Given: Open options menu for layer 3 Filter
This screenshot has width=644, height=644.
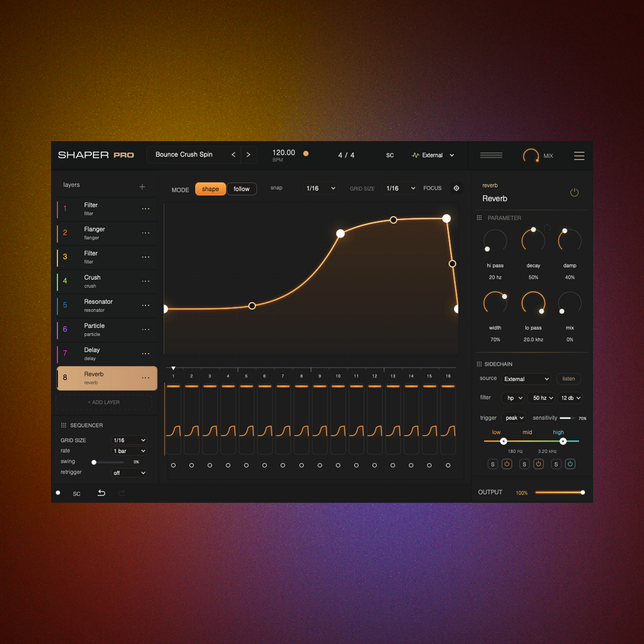Looking at the screenshot, I should [146, 257].
